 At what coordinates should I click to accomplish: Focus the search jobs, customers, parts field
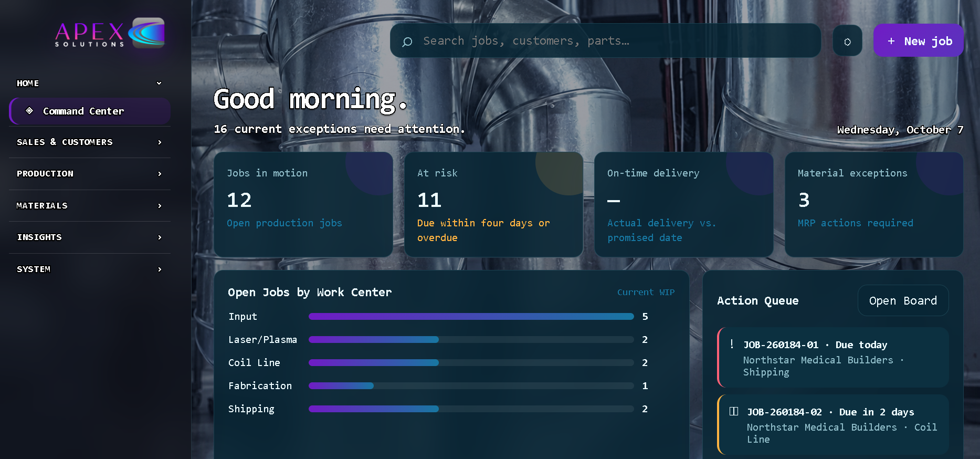(x=605, y=40)
